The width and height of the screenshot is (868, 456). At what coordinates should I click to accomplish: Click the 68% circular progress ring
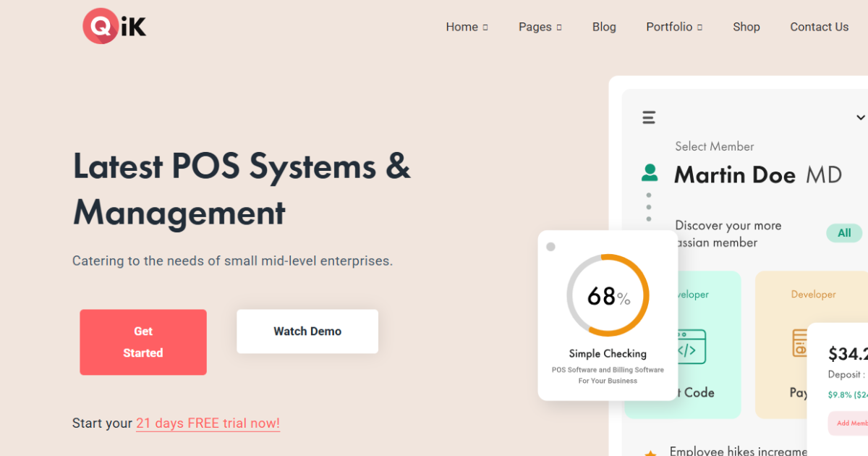608,295
